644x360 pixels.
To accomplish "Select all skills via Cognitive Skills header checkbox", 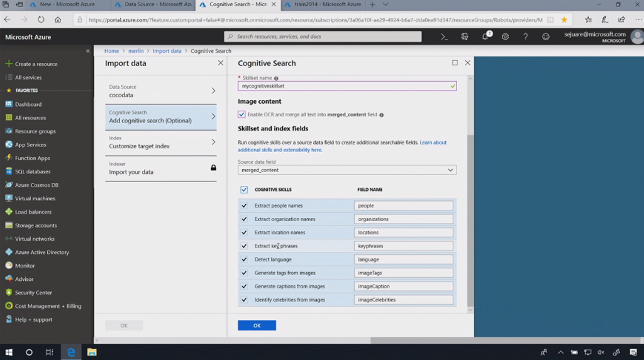I will pos(244,190).
